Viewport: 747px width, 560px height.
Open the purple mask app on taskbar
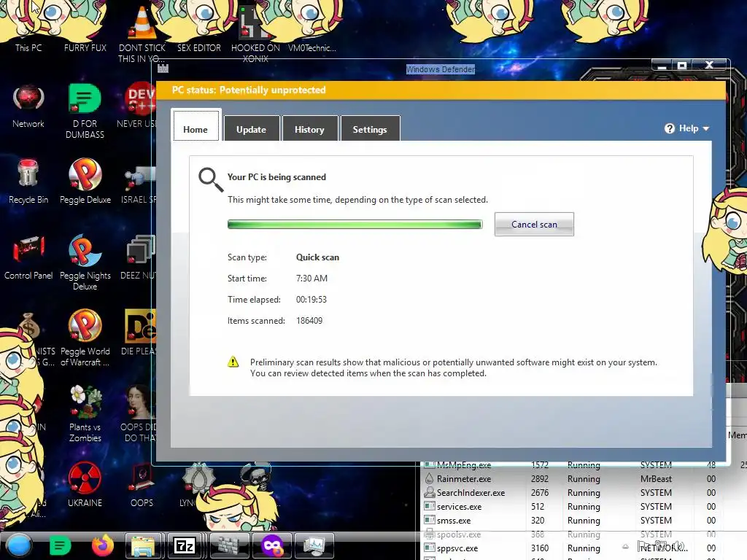pyautogui.click(x=272, y=545)
